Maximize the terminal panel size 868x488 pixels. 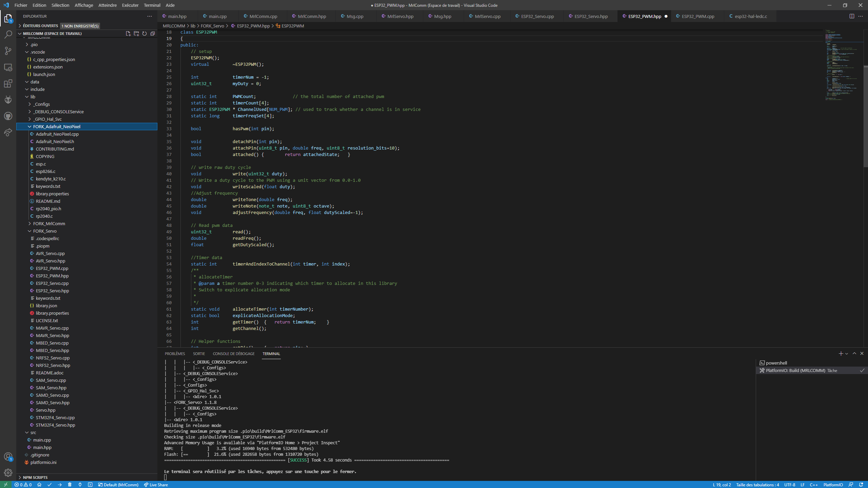[854, 353]
